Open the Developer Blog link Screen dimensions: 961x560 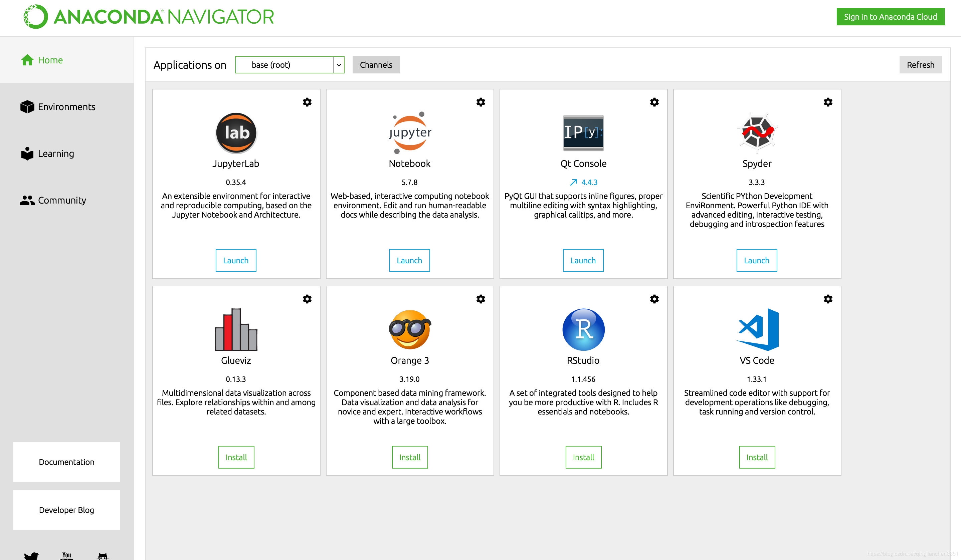pyautogui.click(x=67, y=510)
